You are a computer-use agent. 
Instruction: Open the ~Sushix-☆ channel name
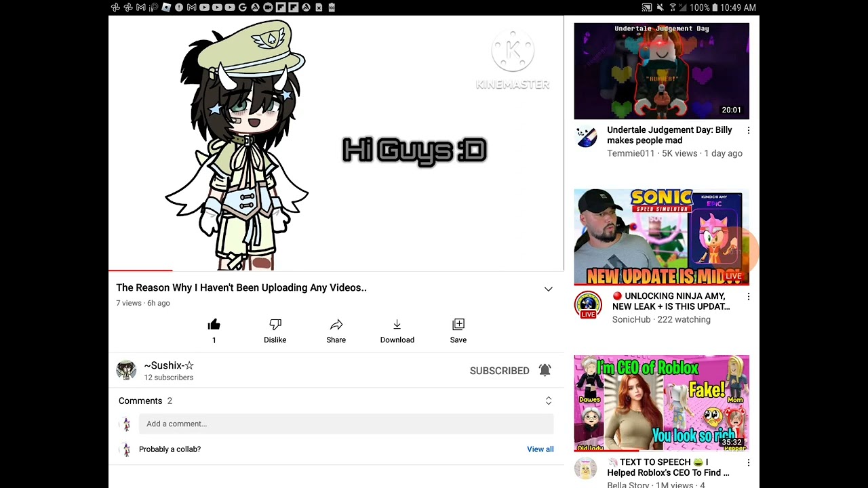169,365
